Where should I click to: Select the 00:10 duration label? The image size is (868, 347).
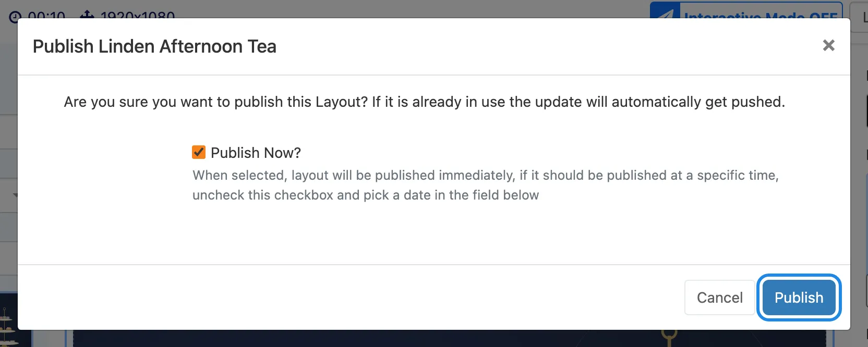click(46, 15)
